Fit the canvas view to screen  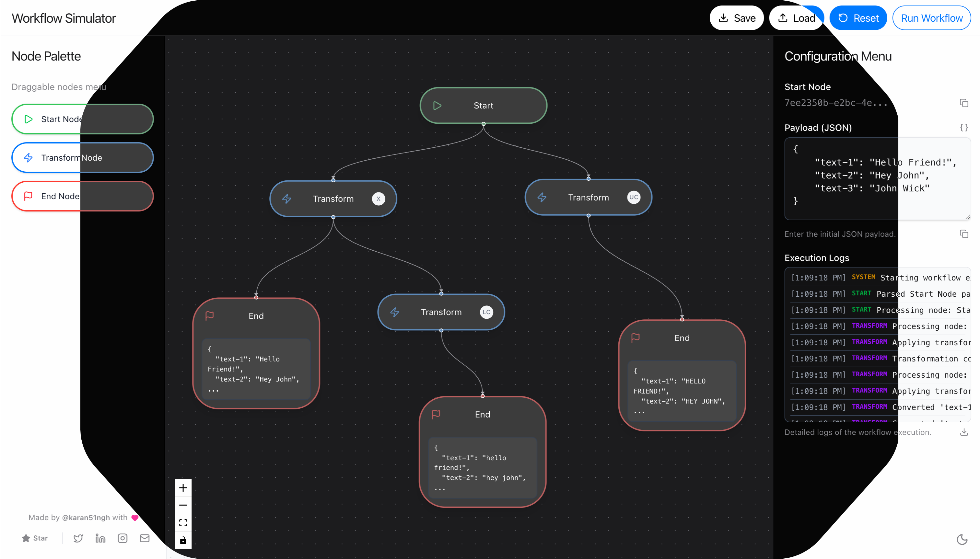click(x=183, y=522)
